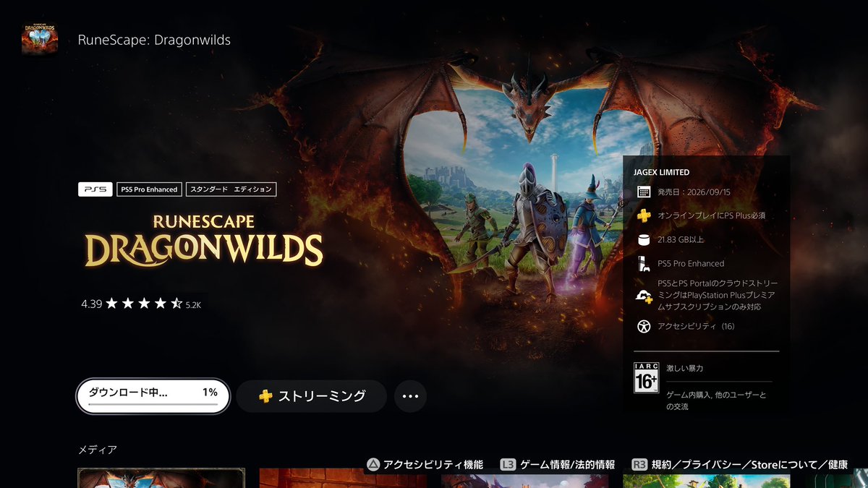This screenshot has width=868, height=488.
Task: Click the PS5 console icon beside PS5 Pro Enhanced
Action: pos(644,263)
